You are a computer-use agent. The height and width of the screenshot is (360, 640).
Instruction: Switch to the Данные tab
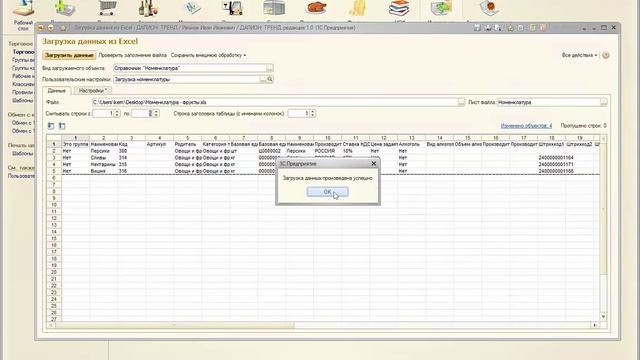coord(57,91)
